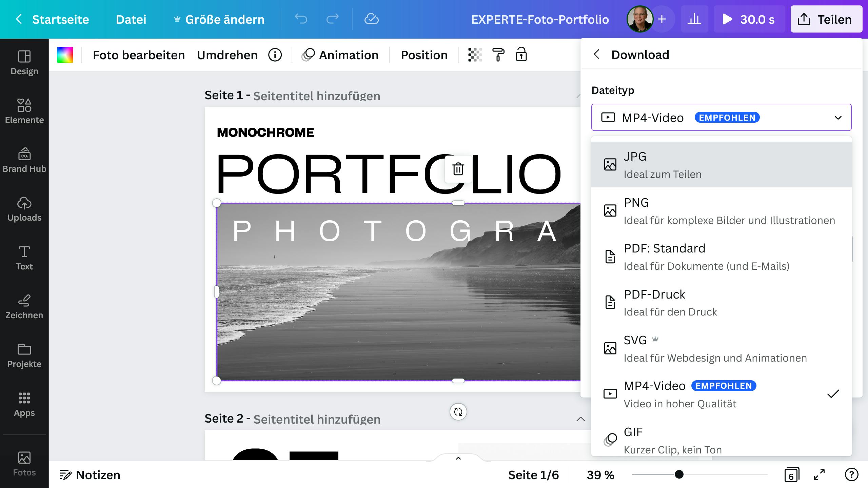
Task: Collapse Seite 1 with its chevron
Action: (x=580, y=96)
